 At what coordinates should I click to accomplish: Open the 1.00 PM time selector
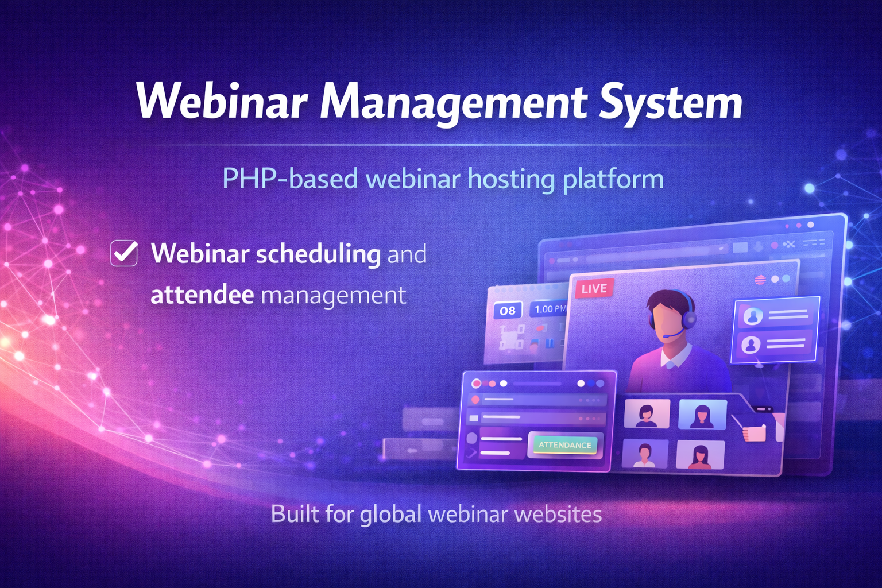coord(550,310)
